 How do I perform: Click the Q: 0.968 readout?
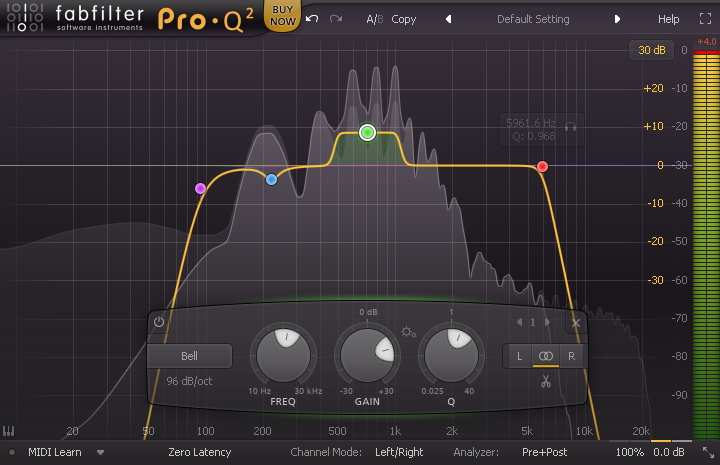[534, 136]
